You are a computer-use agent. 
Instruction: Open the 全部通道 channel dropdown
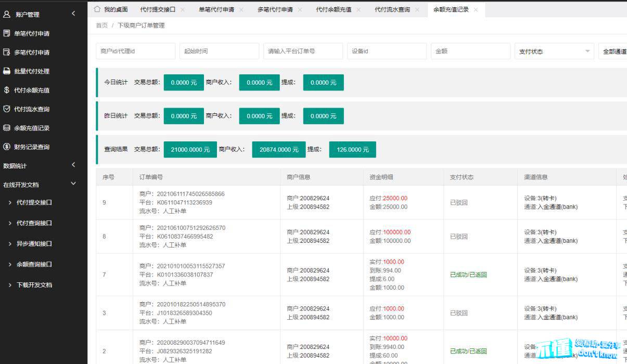[x=613, y=51]
